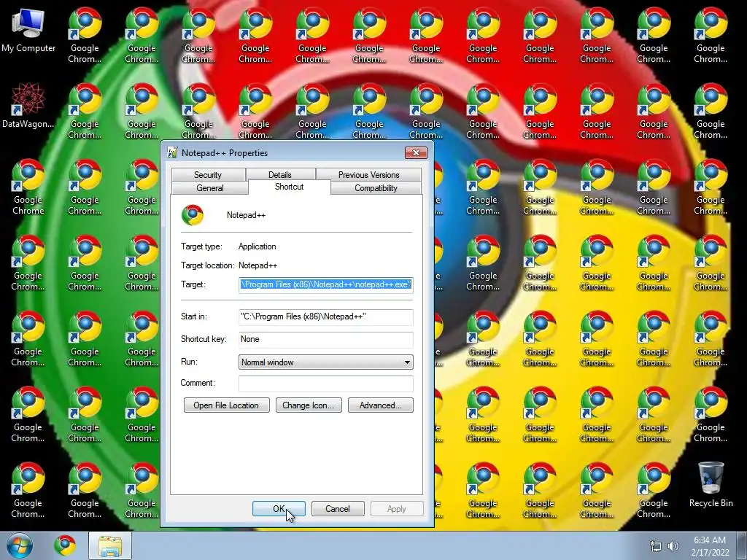Open Windows Explorer on the taskbar
The height and width of the screenshot is (560, 747).
pyautogui.click(x=110, y=546)
